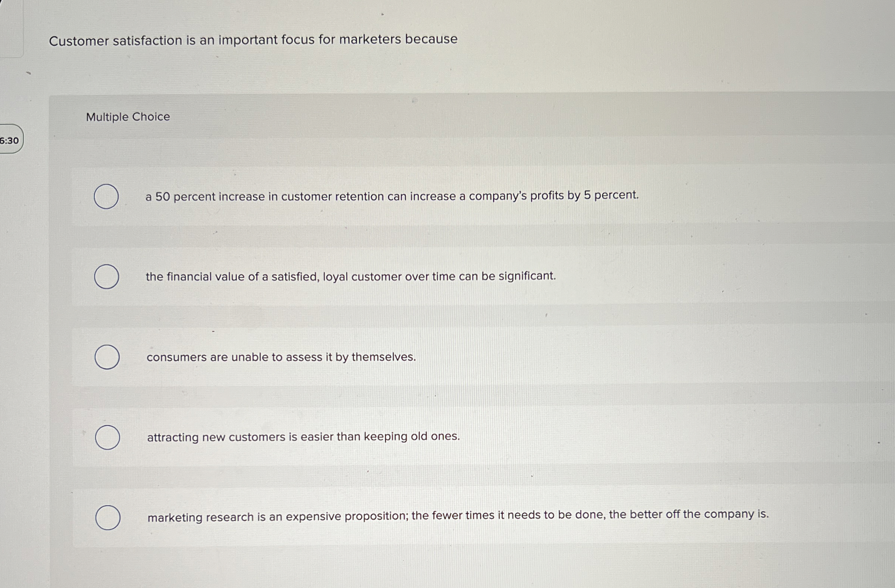This screenshot has height=588, width=895.
Task: Click the Multiple Choice heading
Action: pos(127,117)
